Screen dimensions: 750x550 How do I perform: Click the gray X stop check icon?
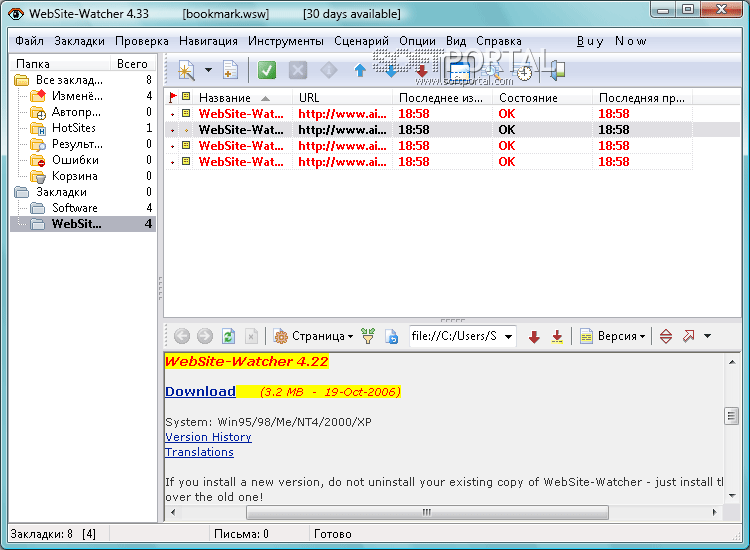tap(298, 71)
